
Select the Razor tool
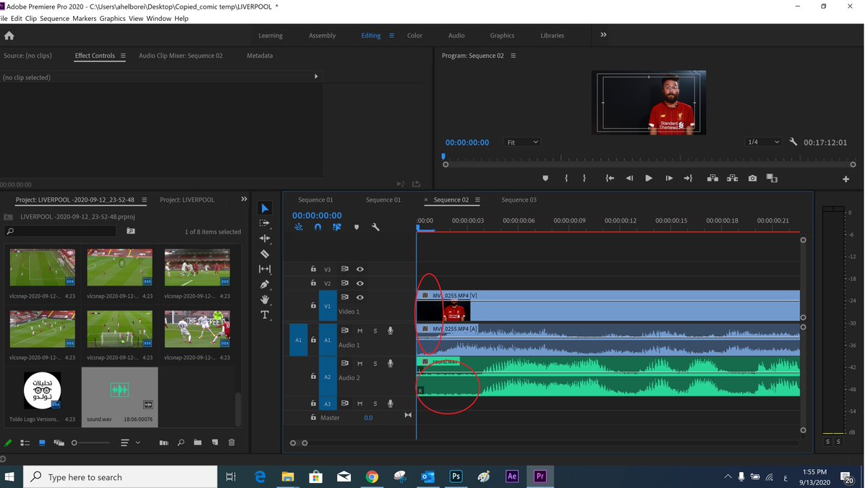(265, 254)
